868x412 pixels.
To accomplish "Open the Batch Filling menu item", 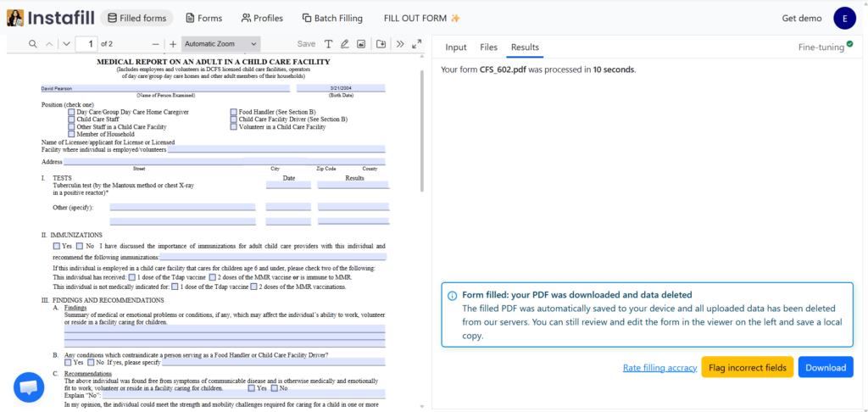I will pyautogui.click(x=332, y=18).
